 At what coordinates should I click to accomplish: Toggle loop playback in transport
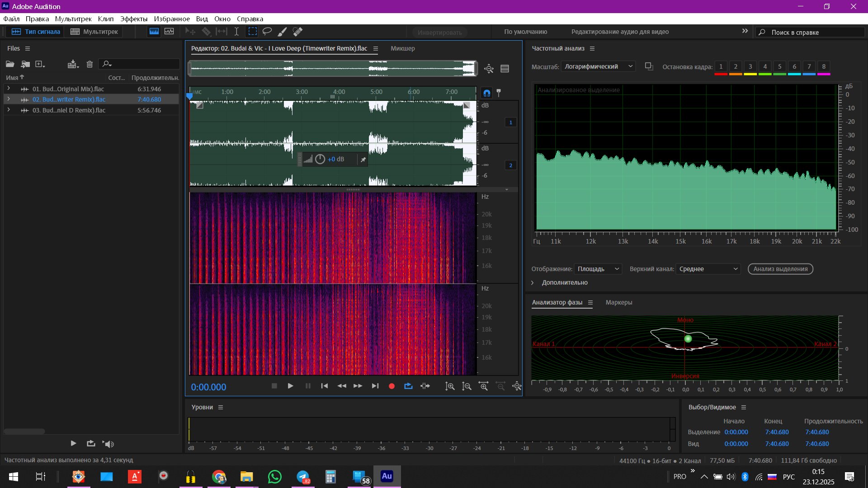(x=408, y=386)
